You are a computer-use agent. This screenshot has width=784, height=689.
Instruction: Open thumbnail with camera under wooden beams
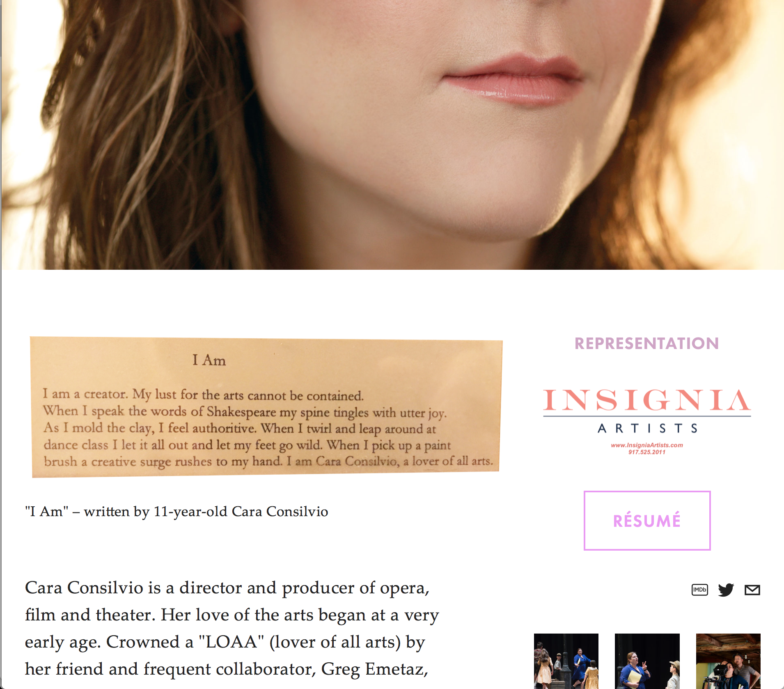click(x=728, y=661)
